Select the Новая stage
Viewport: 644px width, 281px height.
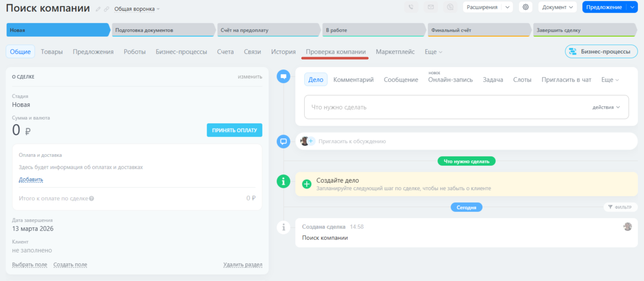(58, 30)
